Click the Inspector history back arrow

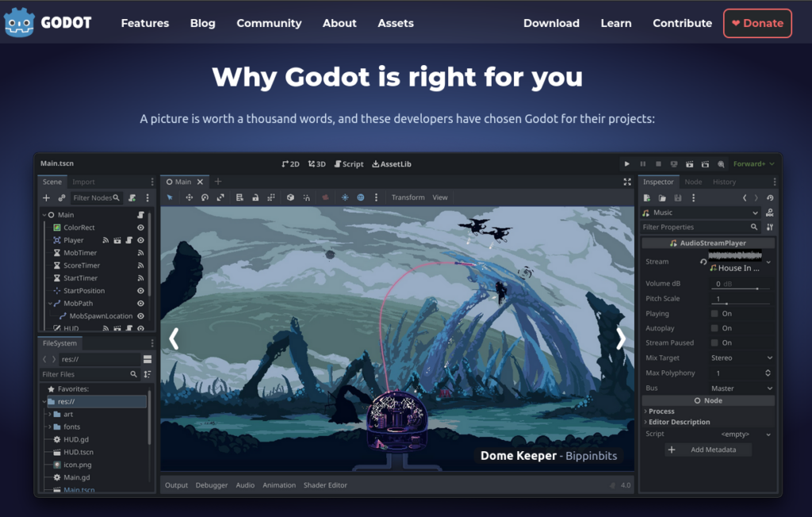tap(745, 198)
